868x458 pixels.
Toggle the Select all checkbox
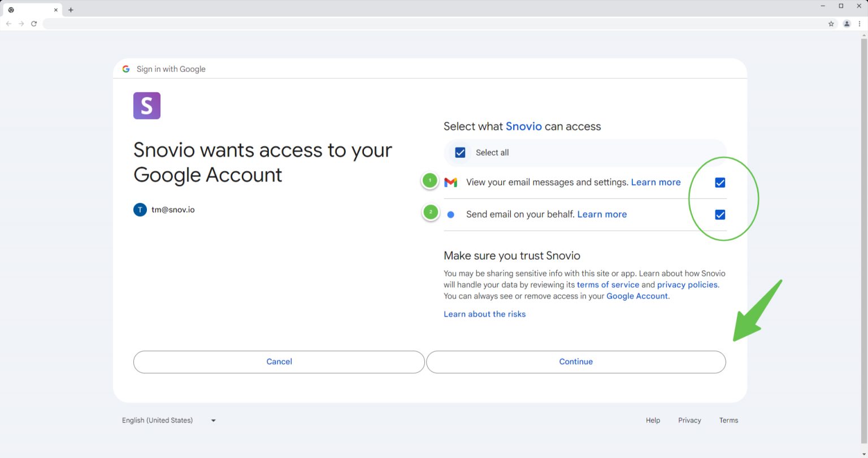coord(460,153)
